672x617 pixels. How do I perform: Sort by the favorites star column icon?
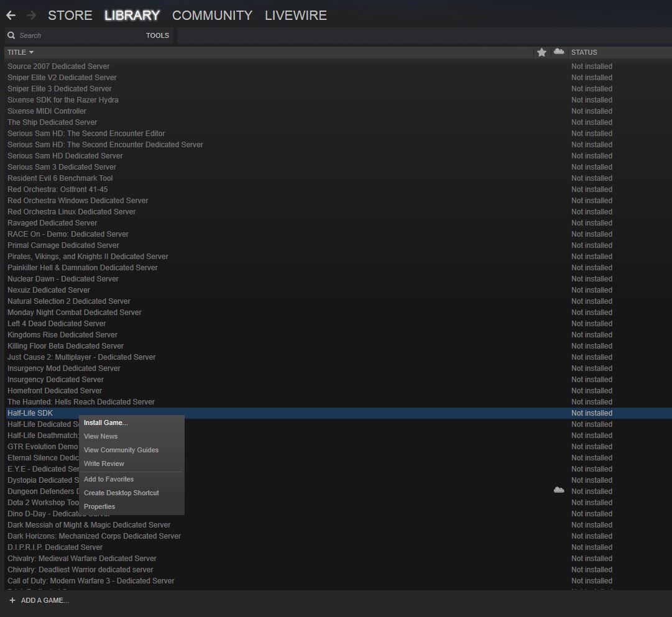click(541, 52)
